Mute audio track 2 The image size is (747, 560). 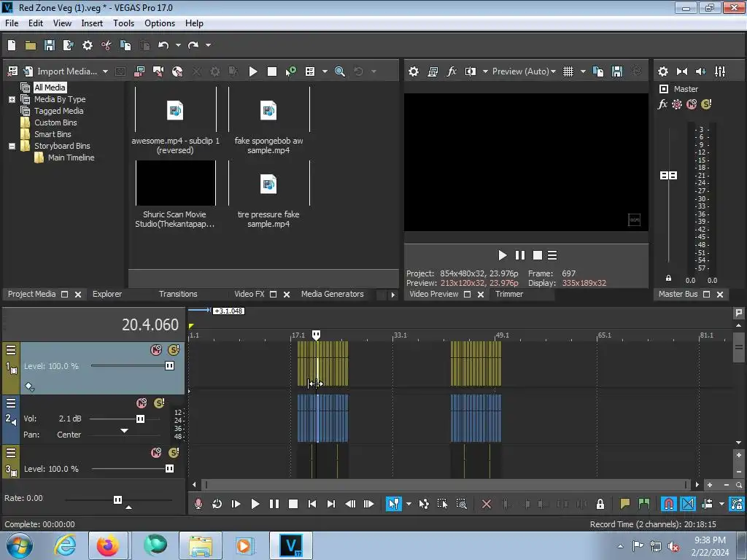(142, 403)
